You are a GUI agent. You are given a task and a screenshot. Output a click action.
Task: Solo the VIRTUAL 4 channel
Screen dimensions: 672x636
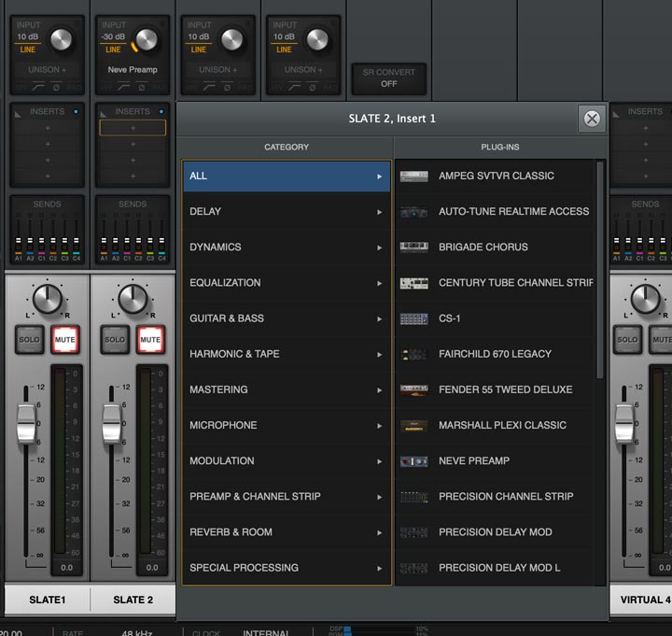coord(627,340)
